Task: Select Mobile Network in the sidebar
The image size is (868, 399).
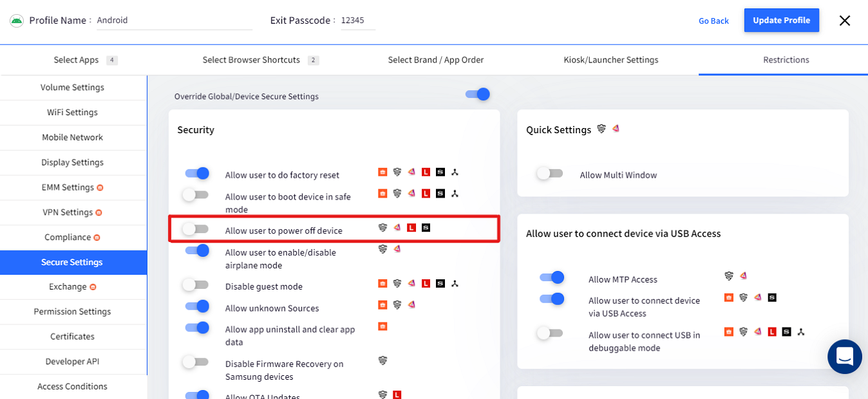Action: tap(73, 138)
